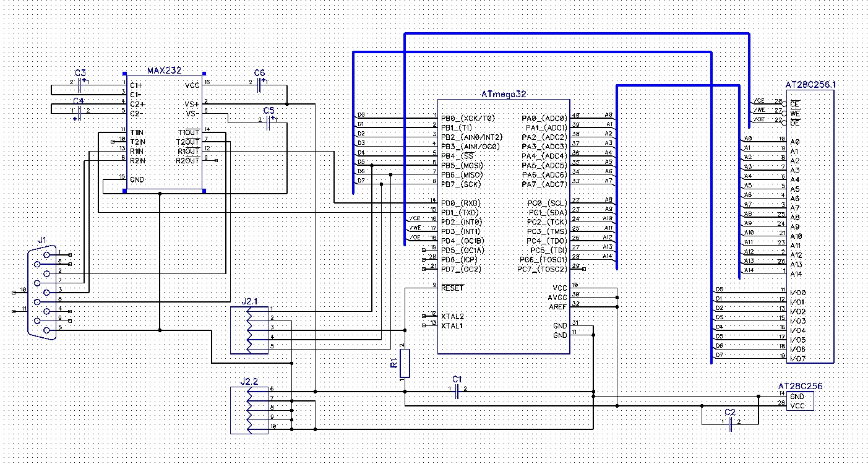Select the I/O0 pin on AT28C256.1

tap(798, 292)
